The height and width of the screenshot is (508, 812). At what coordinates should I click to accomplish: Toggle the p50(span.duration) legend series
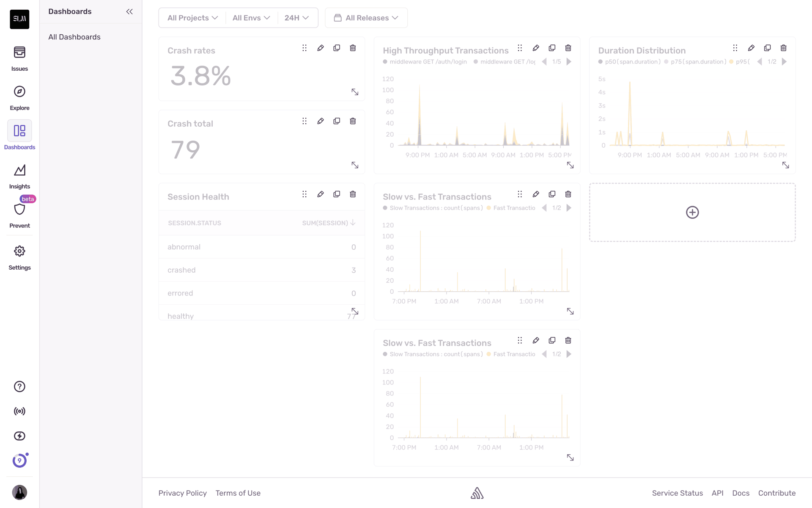coord(629,62)
